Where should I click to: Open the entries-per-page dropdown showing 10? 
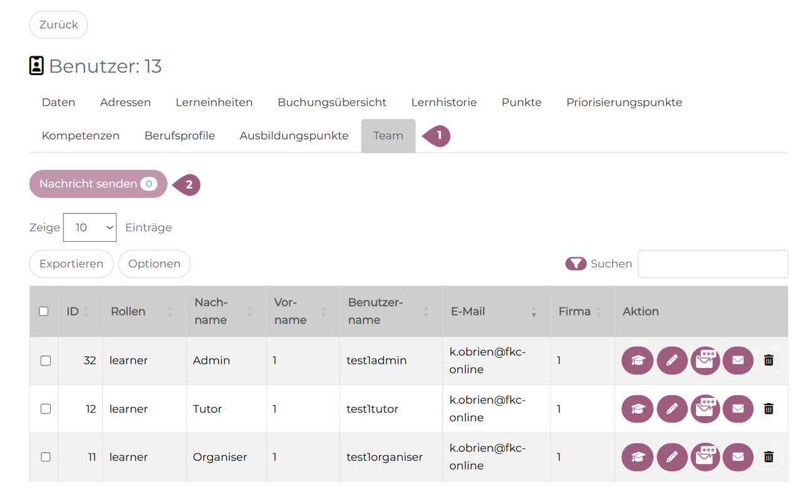click(90, 227)
